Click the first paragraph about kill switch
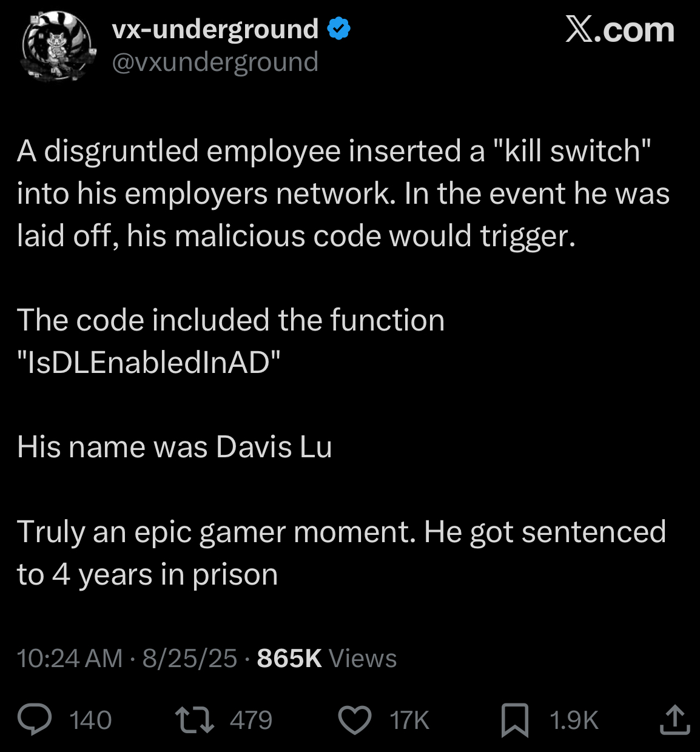 [343, 193]
